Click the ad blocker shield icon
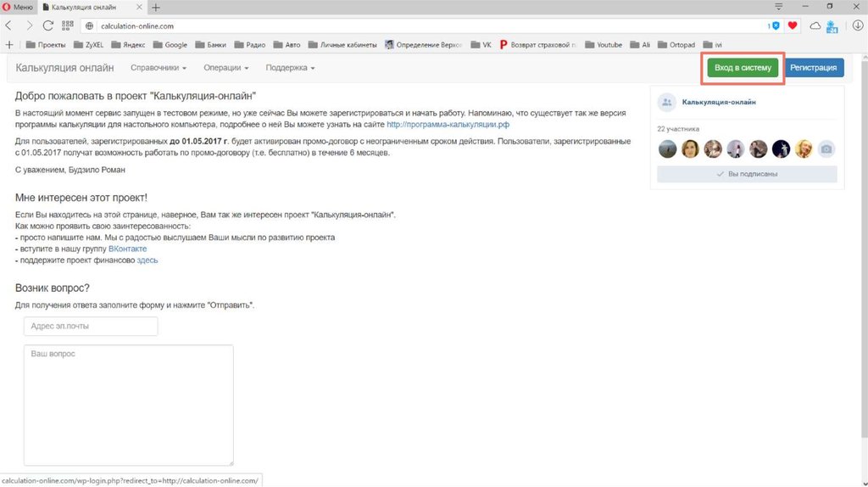868x487 pixels. pos(774,25)
